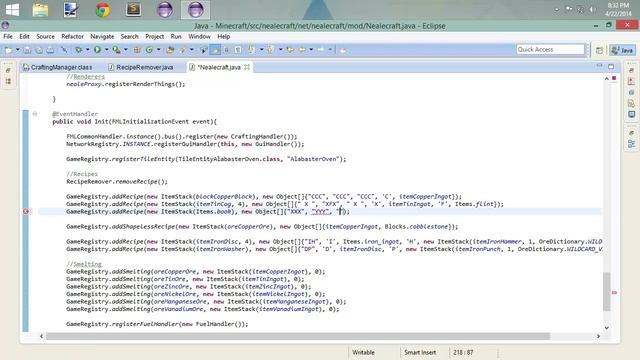Expand the Open Task dropdown arrow

191,50
